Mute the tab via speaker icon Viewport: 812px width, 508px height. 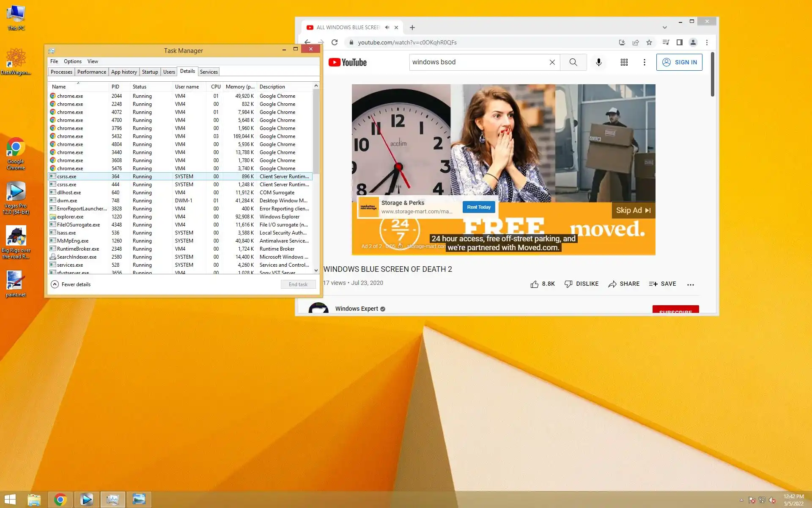click(x=387, y=28)
